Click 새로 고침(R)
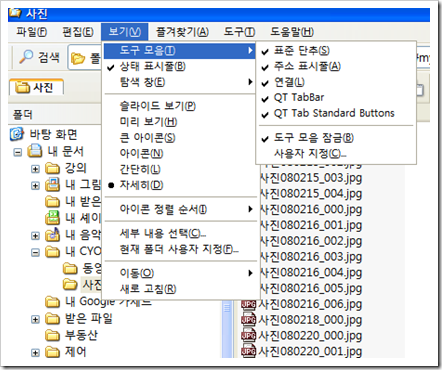The image size is (442, 370). pyautogui.click(x=180, y=289)
